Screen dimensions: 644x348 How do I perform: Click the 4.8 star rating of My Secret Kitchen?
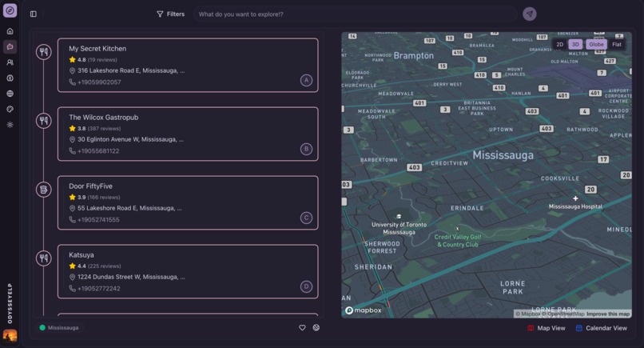coord(78,60)
